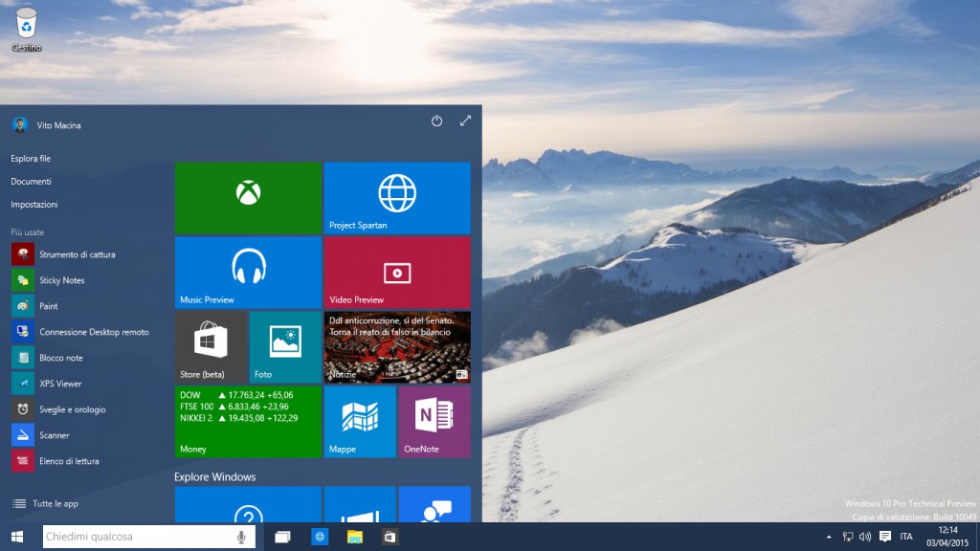The image size is (980, 551).
Task: Expand hidden system tray icons
Action: pyautogui.click(x=829, y=537)
